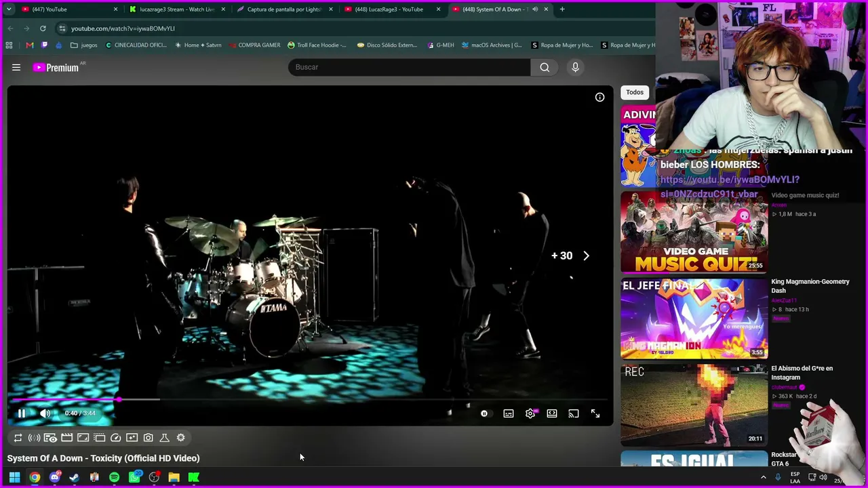The height and width of the screenshot is (488, 868).
Task: Toggle the cinema clapperboard filter icon
Action: coord(67,438)
